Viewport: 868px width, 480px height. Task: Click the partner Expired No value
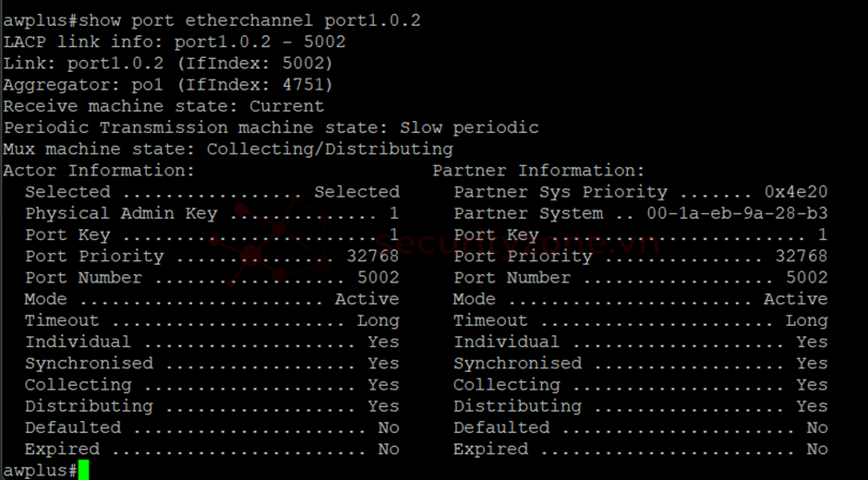pos(817,450)
